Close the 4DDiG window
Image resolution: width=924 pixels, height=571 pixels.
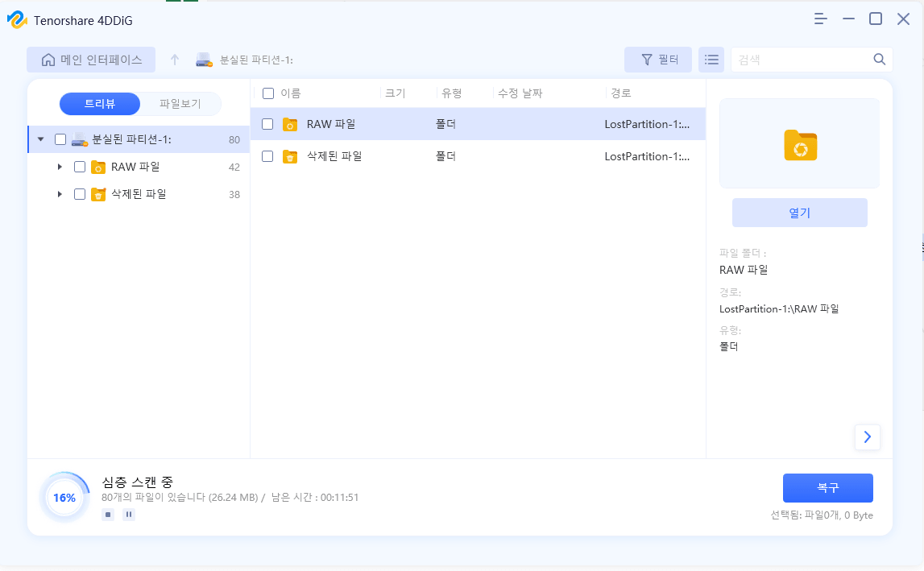(x=903, y=19)
